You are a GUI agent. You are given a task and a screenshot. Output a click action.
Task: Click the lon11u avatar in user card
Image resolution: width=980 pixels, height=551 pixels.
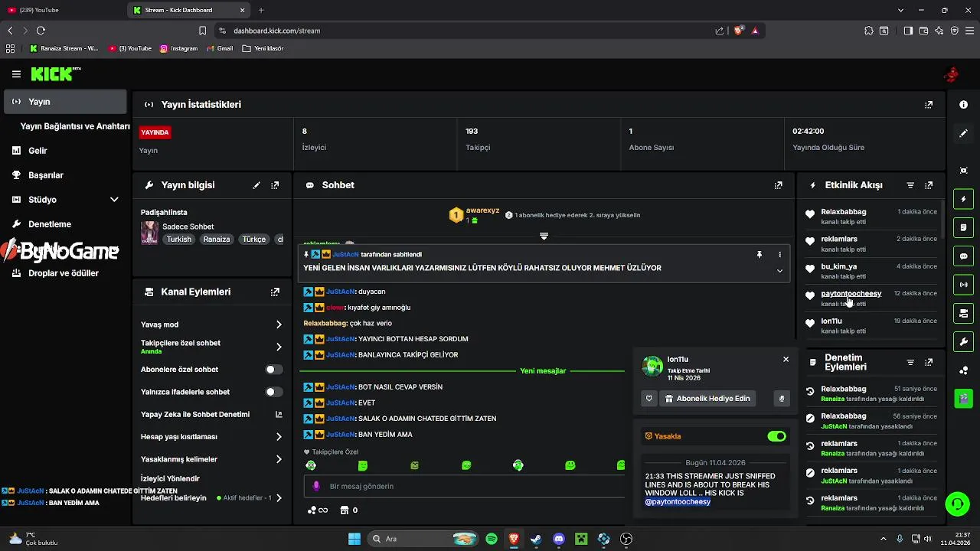[x=652, y=367]
